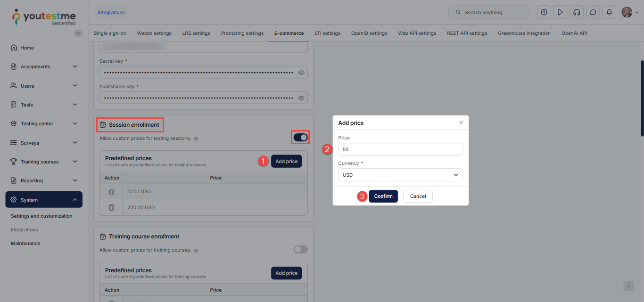Expand the Reporting sidebar section
This screenshot has height=302, width=644.
(x=44, y=180)
